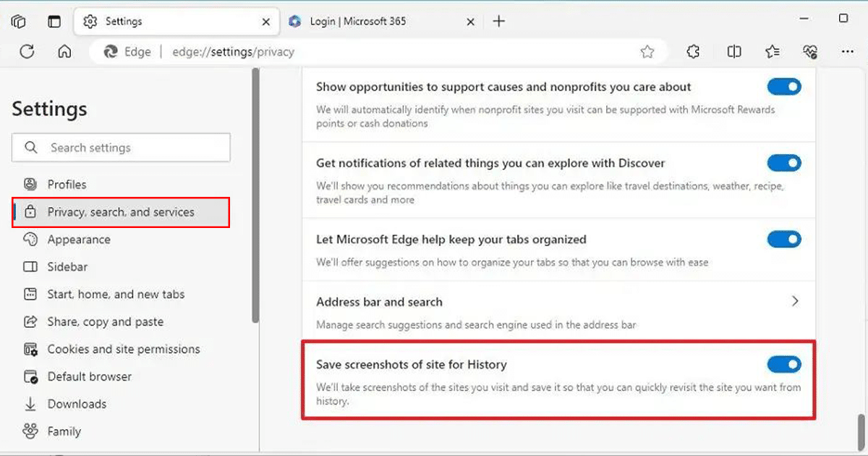Open the Browser essentials icon

coord(810,51)
